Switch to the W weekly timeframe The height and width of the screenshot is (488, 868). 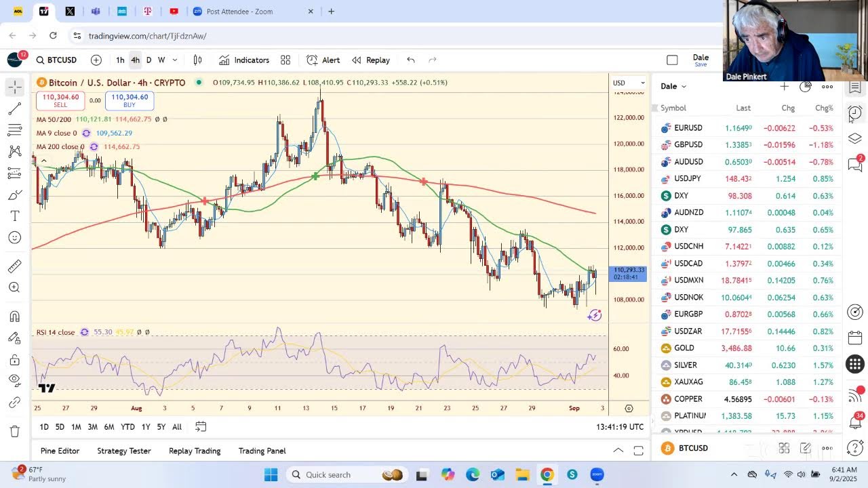pos(161,60)
